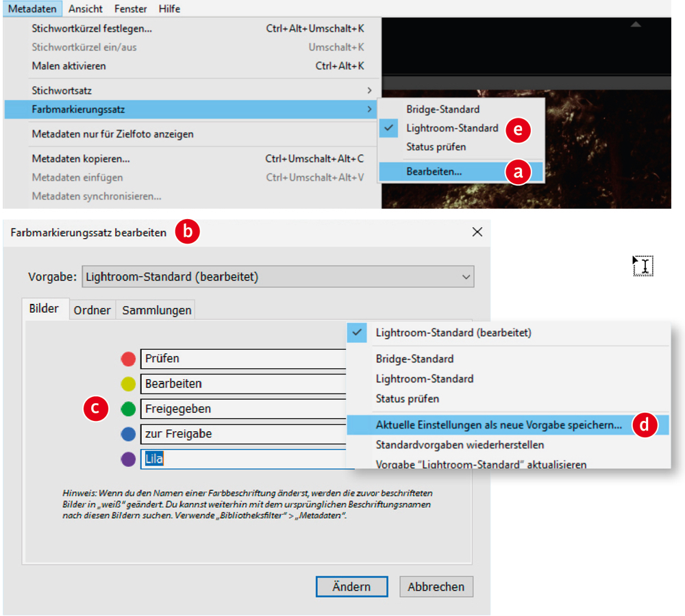Click the purple color label dot
Viewport: 685px width, 616px height.
(x=128, y=459)
